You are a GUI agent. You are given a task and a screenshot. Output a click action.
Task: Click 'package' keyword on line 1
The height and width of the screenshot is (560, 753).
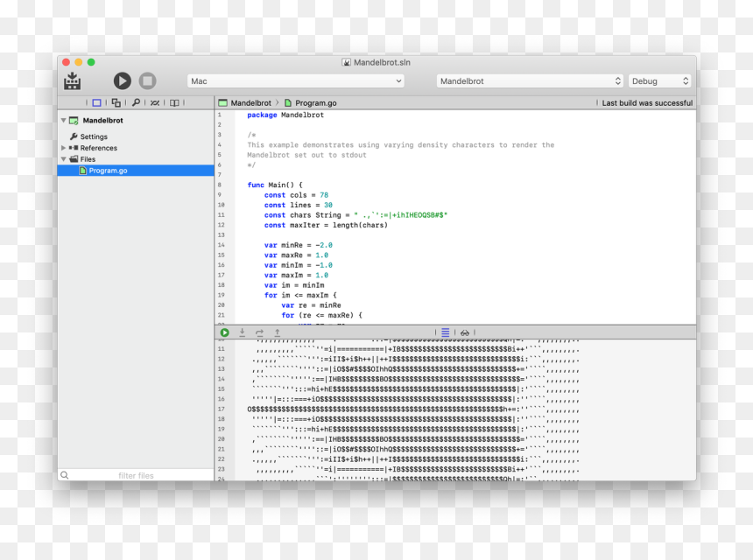(262, 115)
